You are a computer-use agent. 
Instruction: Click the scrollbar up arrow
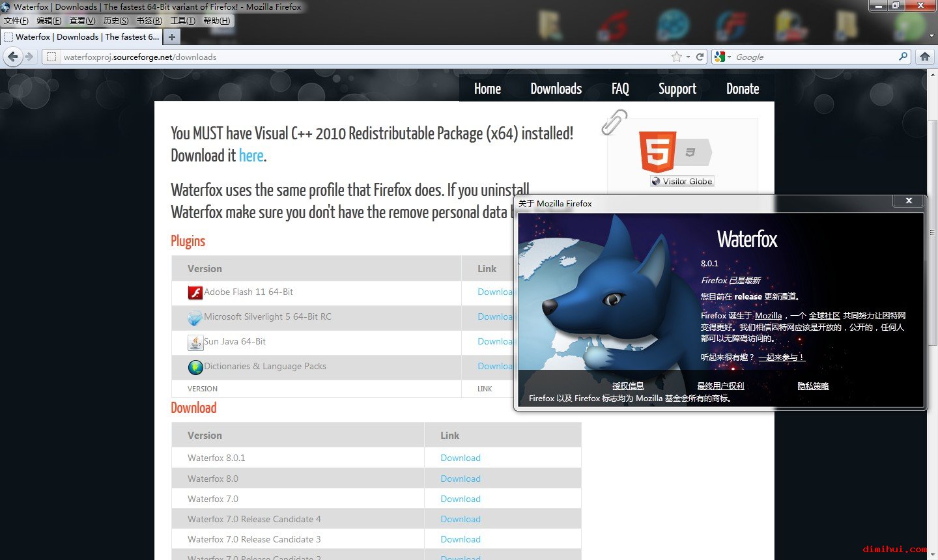tap(933, 74)
